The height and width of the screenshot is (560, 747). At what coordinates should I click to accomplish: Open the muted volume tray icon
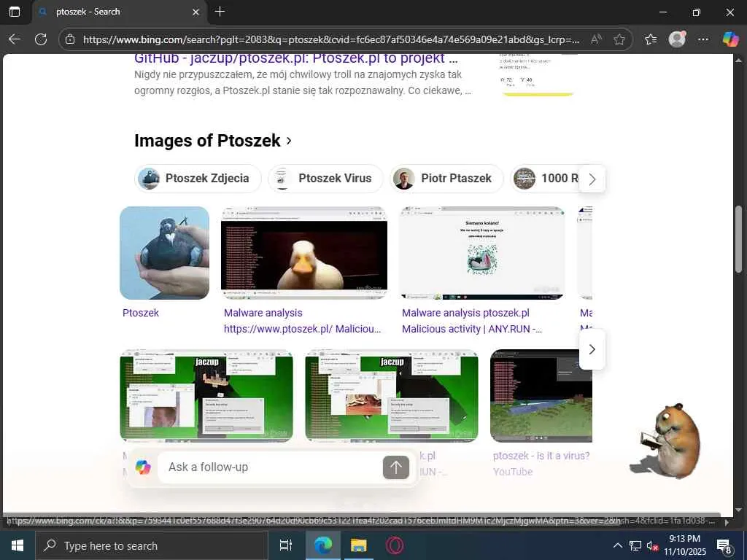coord(652,545)
